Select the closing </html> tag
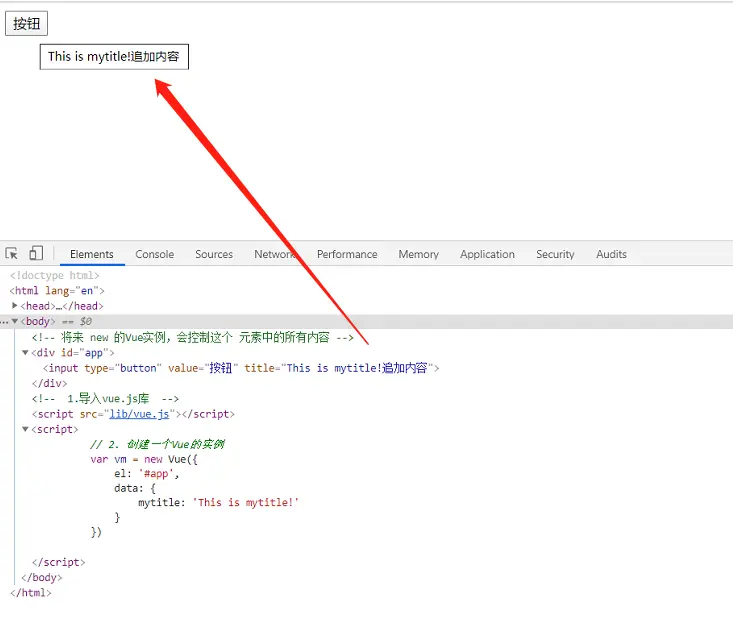733x622 pixels. click(x=31, y=593)
